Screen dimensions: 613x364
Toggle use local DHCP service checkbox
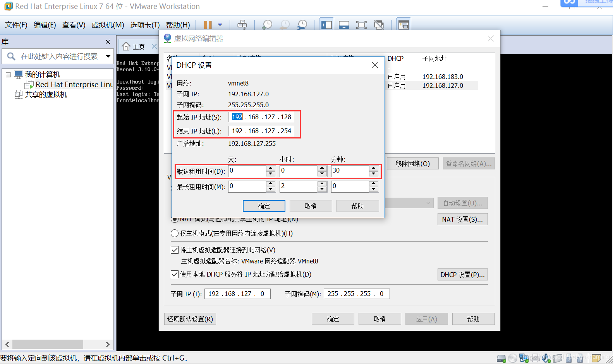[175, 274]
